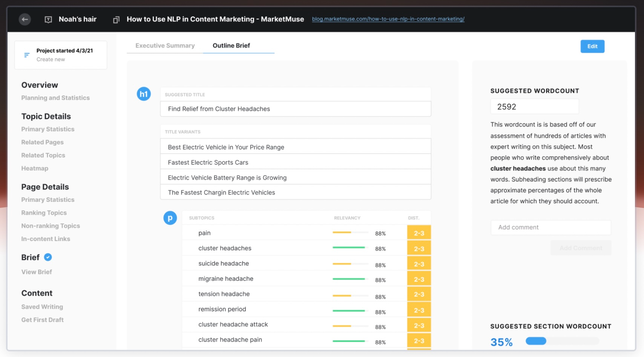Click the tension headache subtopic
The height and width of the screenshot is (357, 644).
click(224, 294)
